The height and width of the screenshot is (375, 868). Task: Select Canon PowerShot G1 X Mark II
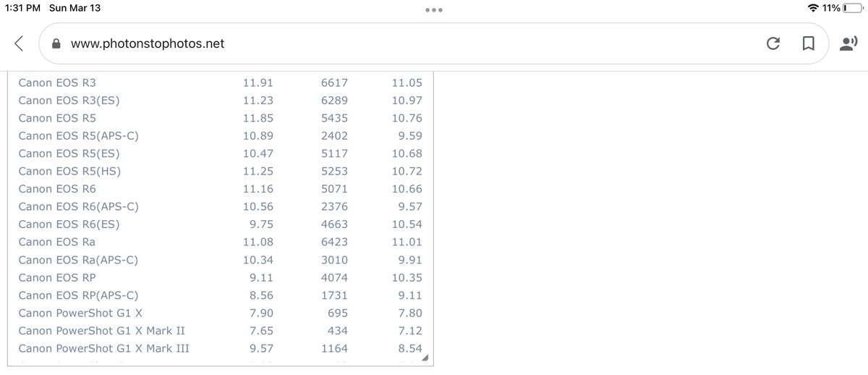click(101, 331)
